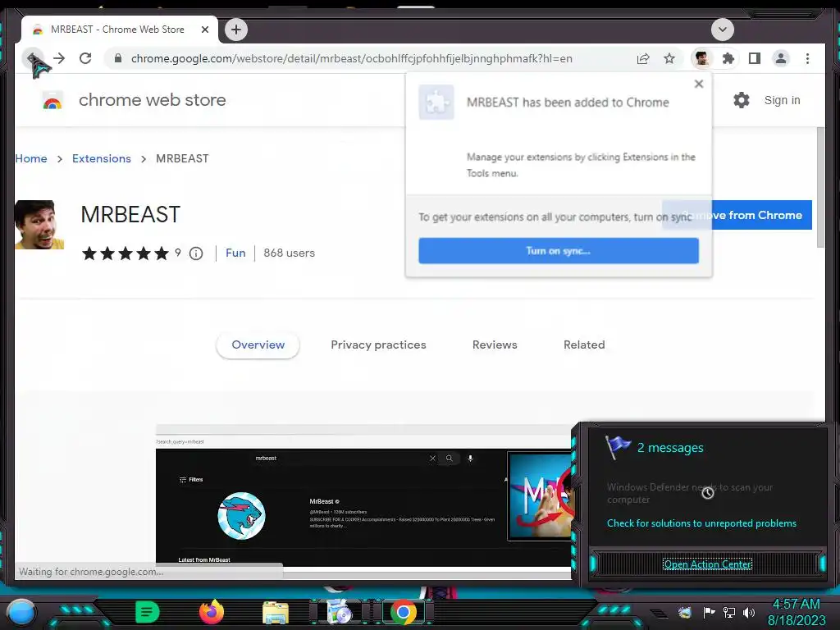
Task: Go to Extensions breadcrumb link
Action: point(101,158)
